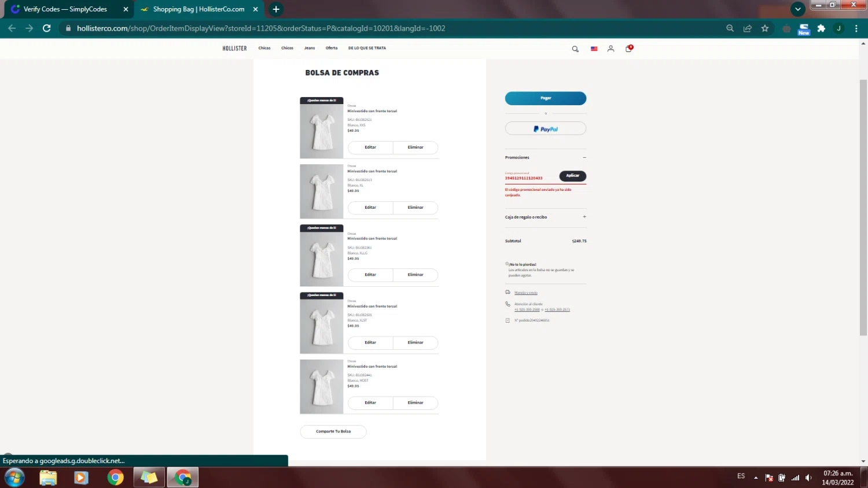Click Aplicar to apply promo code

coord(573,176)
